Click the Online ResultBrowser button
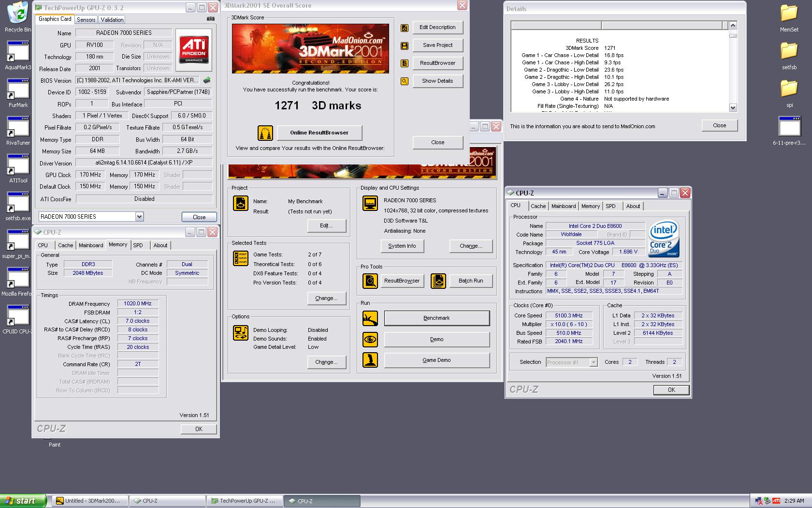812x508 pixels. [x=319, y=133]
